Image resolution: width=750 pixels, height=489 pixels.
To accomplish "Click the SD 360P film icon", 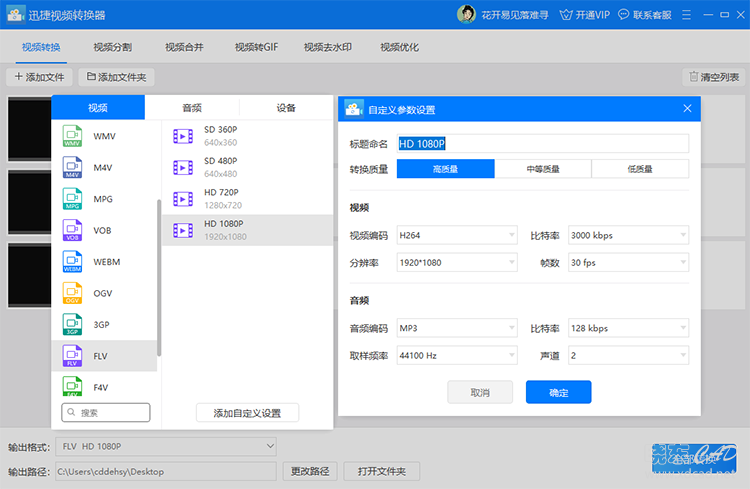I will pos(183,136).
